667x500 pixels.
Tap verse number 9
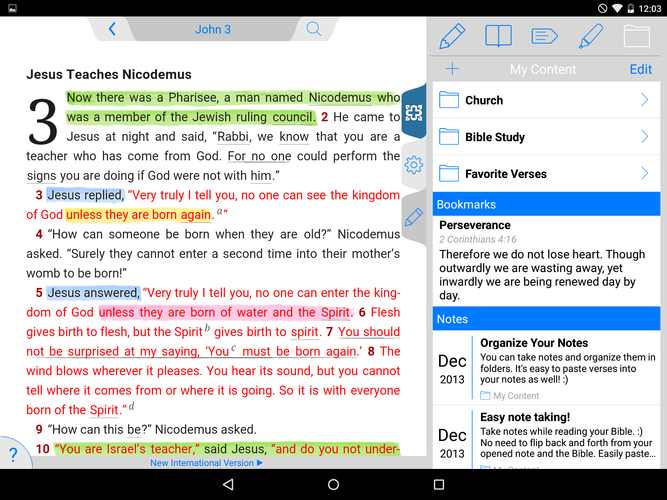coord(39,429)
